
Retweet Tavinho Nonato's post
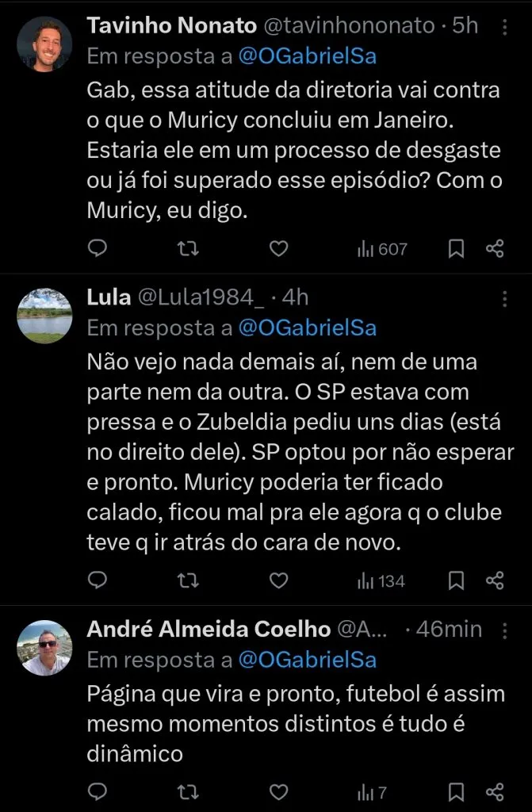click(188, 249)
